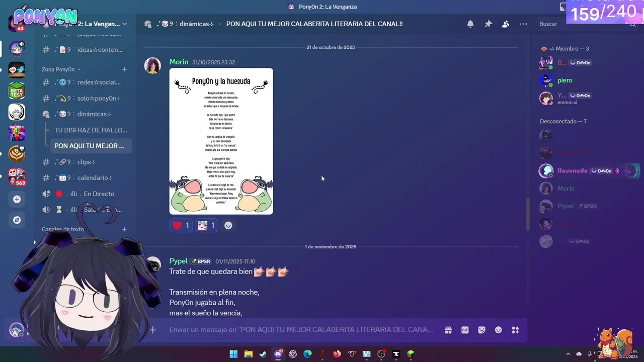Open Morin's profile from avatar
The width and height of the screenshot is (644, 362).
(152, 65)
